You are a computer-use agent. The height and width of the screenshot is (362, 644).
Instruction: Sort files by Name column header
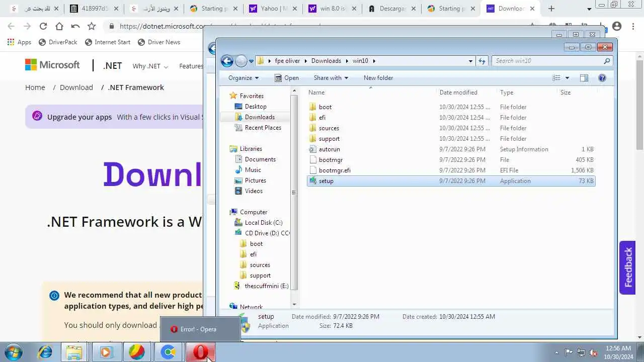pyautogui.click(x=316, y=93)
